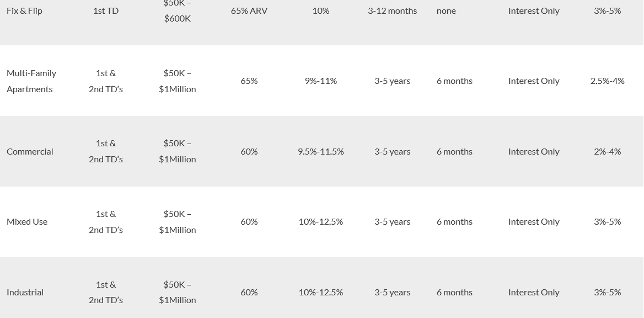Select the 2.5%-4% points cell
This screenshot has width=644, height=318.
(607, 81)
